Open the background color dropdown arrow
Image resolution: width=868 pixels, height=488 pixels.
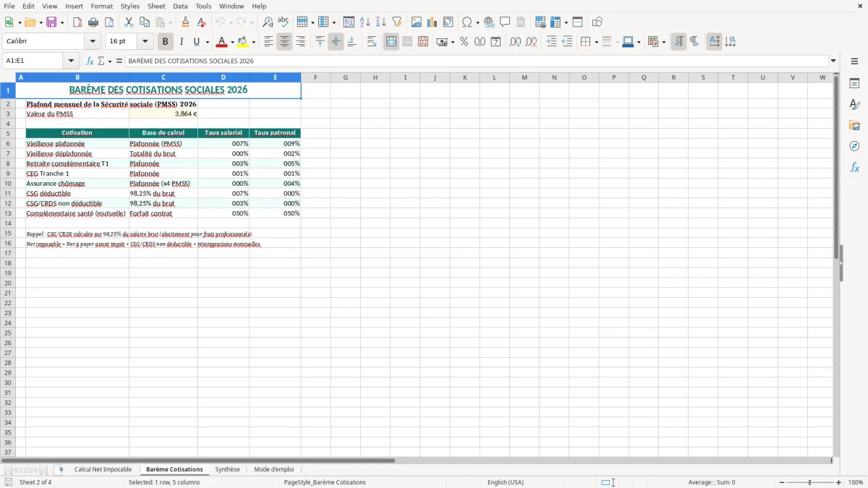[x=253, y=42]
